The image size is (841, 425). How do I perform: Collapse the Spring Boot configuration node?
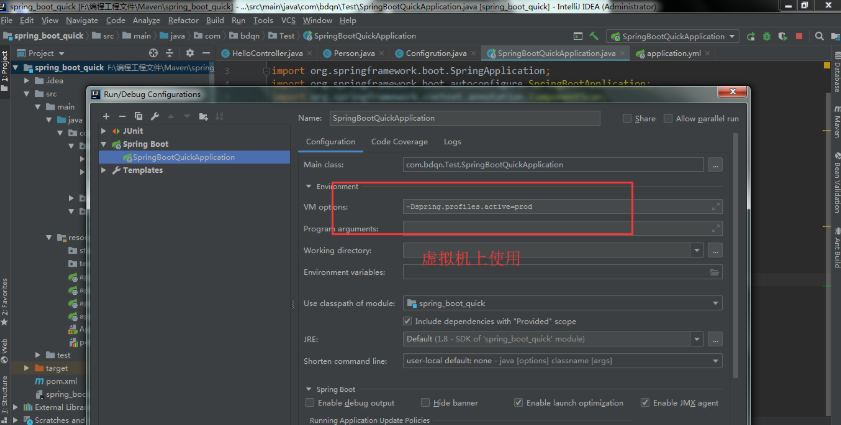104,144
